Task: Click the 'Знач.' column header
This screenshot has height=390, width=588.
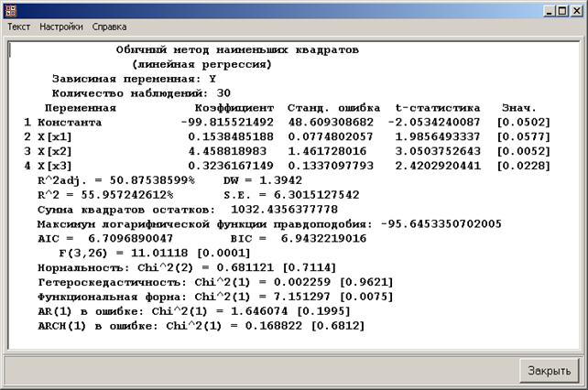Action: point(519,108)
